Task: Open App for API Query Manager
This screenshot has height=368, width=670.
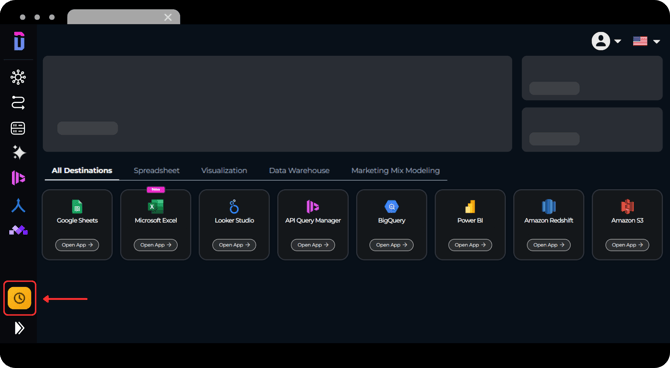Action: [313, 245]
